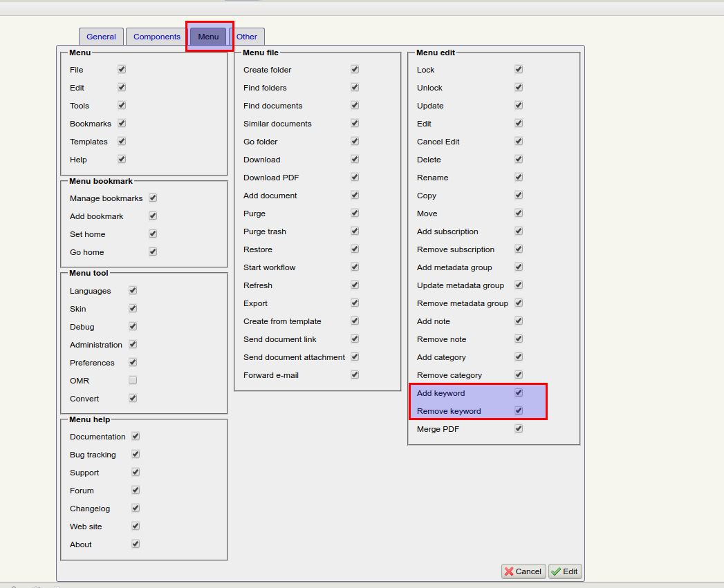The image size is (724, 588).
Task: Uncheck the Bookmarks menu checkbox
Action: click(x=122, y=123)
